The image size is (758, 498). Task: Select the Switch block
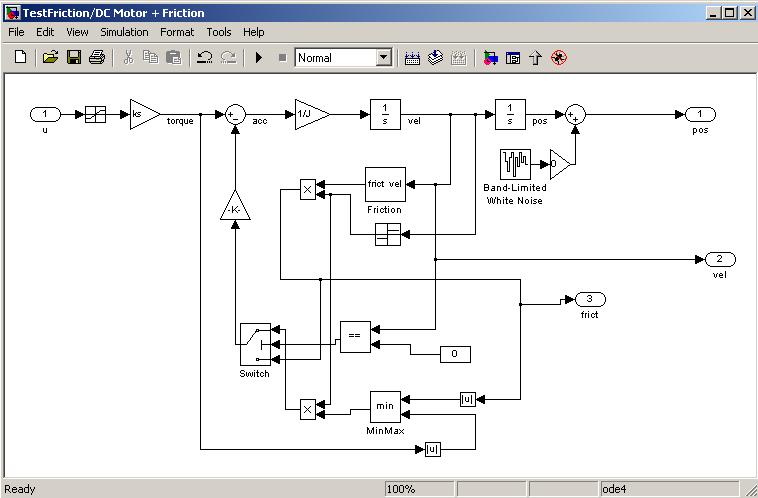[255, 344]
